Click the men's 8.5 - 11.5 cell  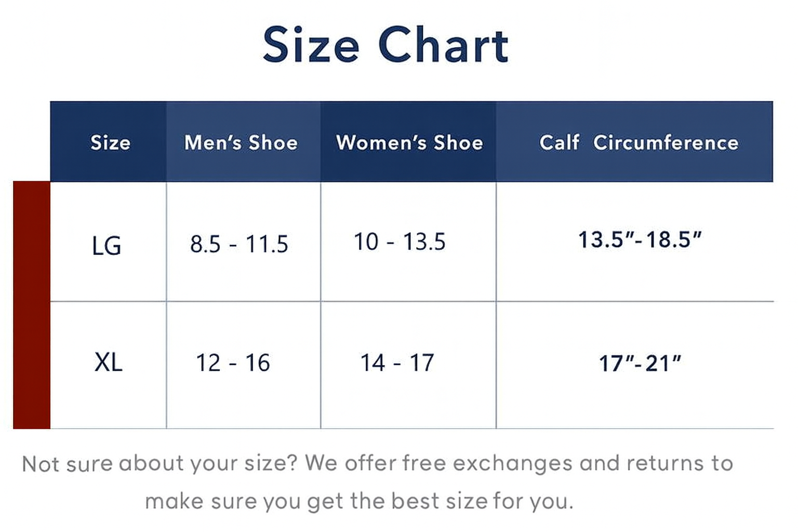click(x=239, y=244)
